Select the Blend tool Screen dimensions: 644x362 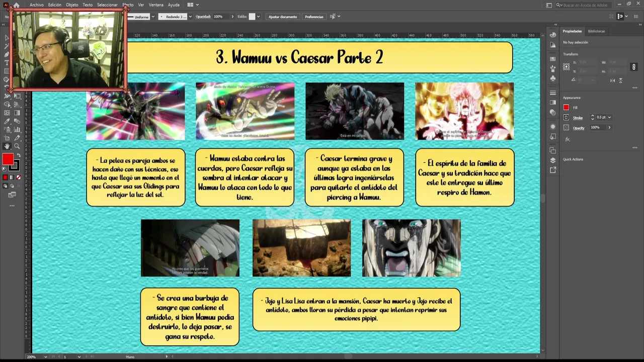[17, 121]
